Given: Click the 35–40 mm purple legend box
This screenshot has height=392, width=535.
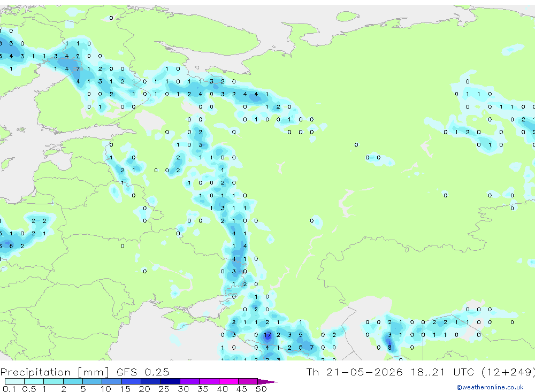Looking at the screenshot, I should click(209, 381).
